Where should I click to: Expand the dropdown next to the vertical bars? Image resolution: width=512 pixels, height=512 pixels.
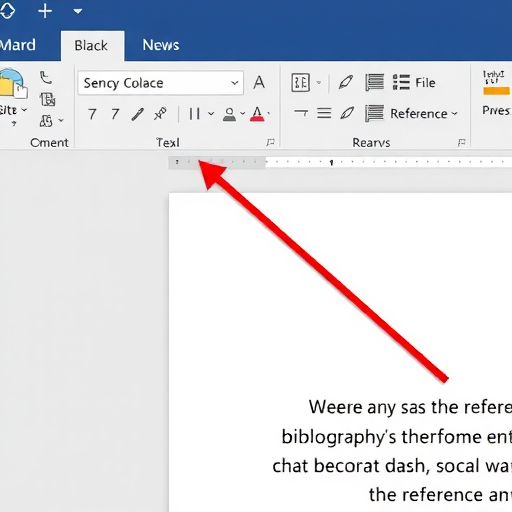[211, 114]
